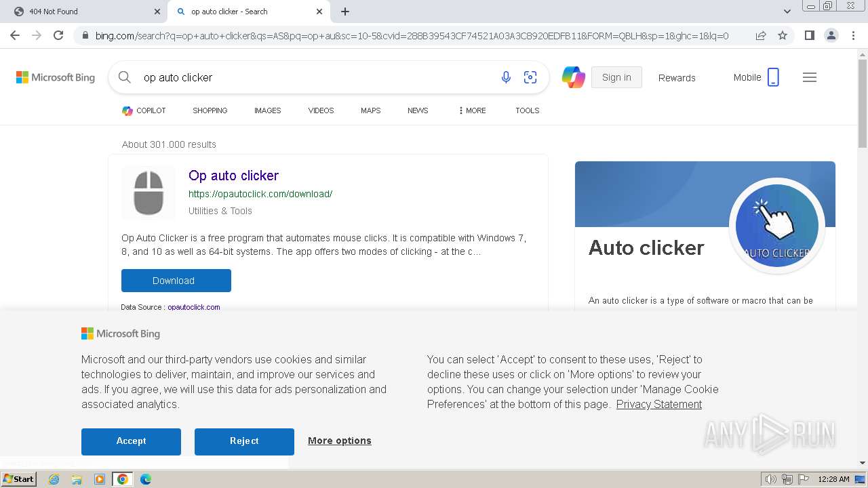This screenshot has height=488, width=868.
Task: Click the browser back arrow
Action: coord(15,35)
